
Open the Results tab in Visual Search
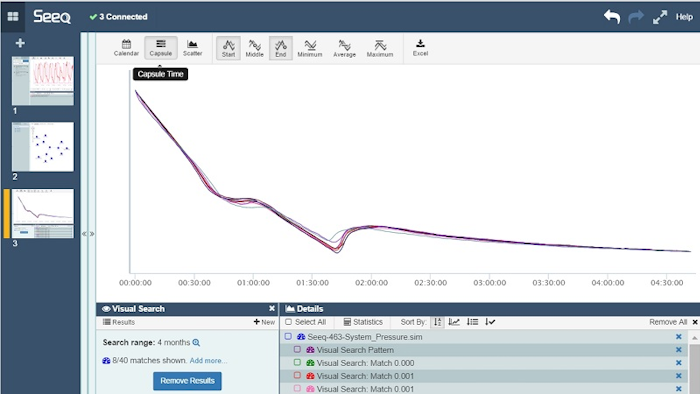click(x=119, y=322)
